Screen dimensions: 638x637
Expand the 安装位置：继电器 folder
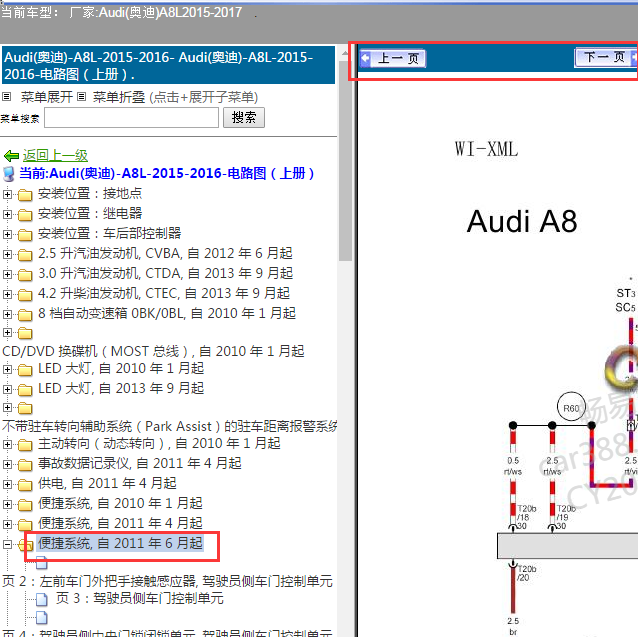7,214
